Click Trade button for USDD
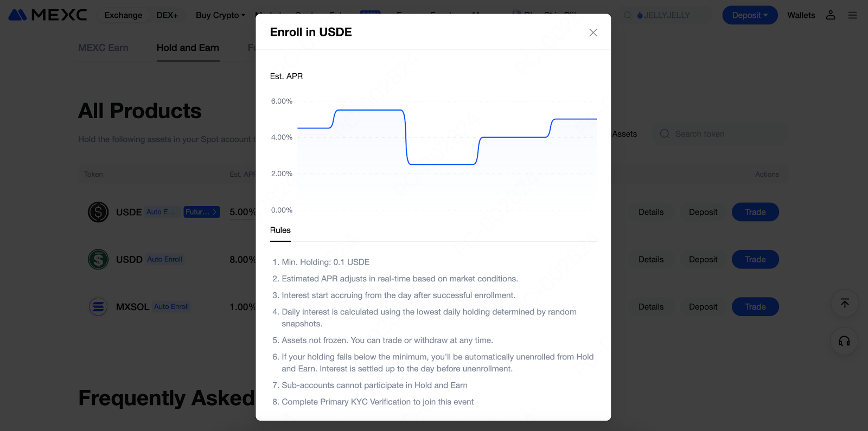 point(755,259)
